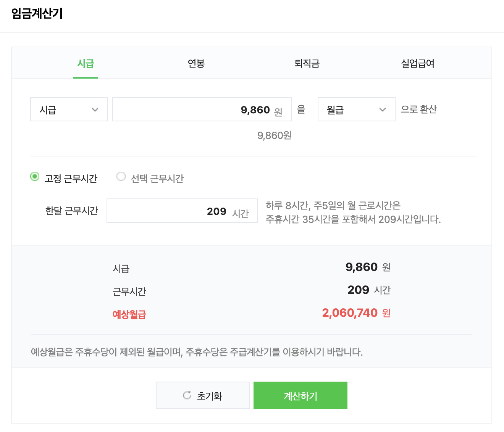Screen dimensions: 504x432
Task: Click the 선택 근무시간 label text
Action: tap(157, 178)
